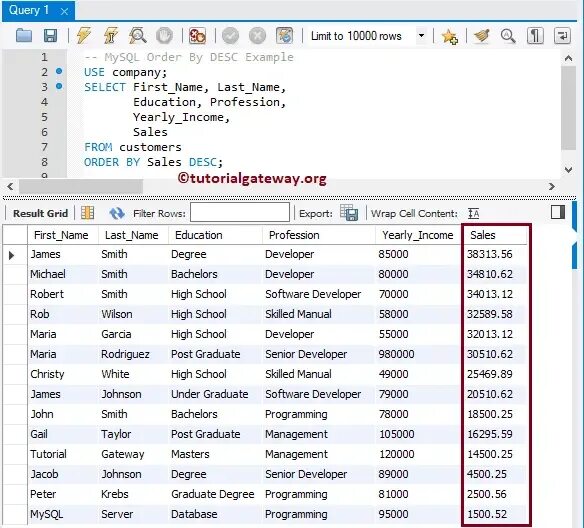The image size is (584, 528).
Task: Click the Yearly_Income column header
Action: 418,235
